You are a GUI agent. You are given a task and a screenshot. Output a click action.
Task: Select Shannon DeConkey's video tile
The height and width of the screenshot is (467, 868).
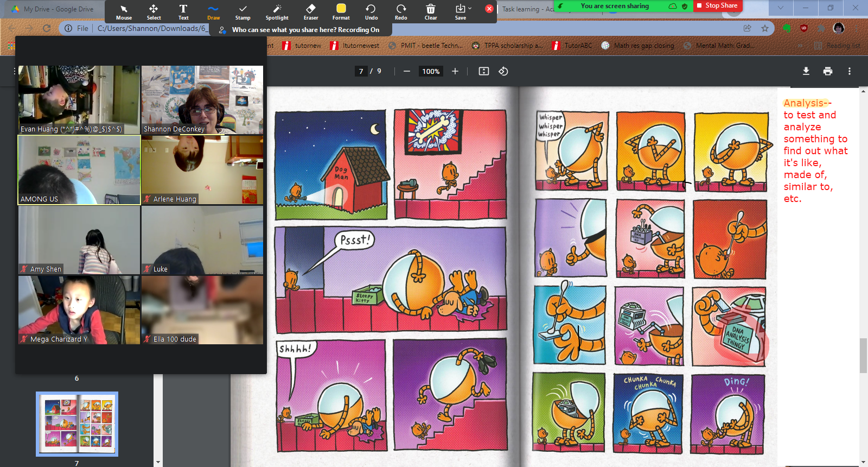pyautogui.click(x=202, y=100)
